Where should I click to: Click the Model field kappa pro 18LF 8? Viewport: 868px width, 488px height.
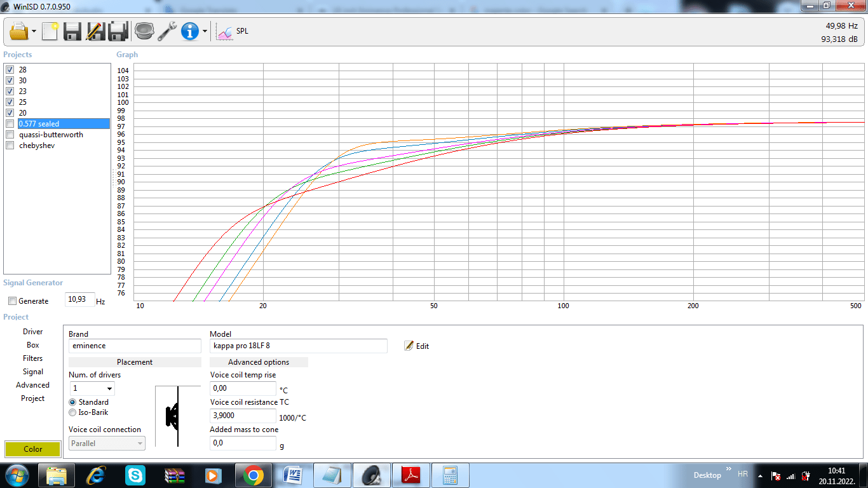(x=298, y=346)
